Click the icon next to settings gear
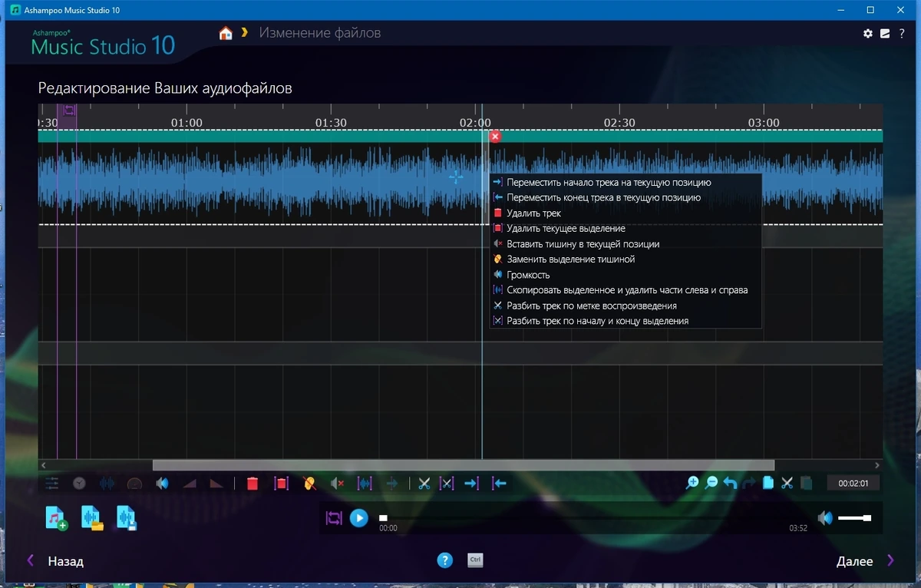 point(885,33)
